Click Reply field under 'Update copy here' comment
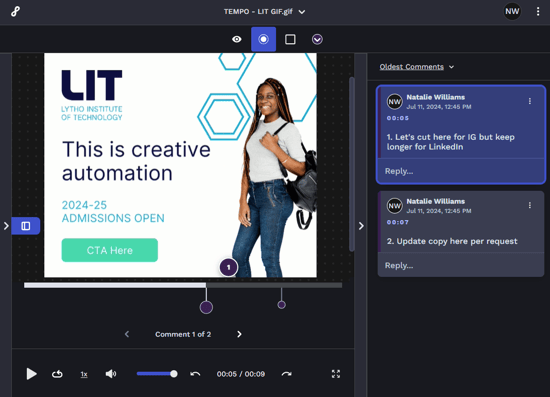 point(461,265)
